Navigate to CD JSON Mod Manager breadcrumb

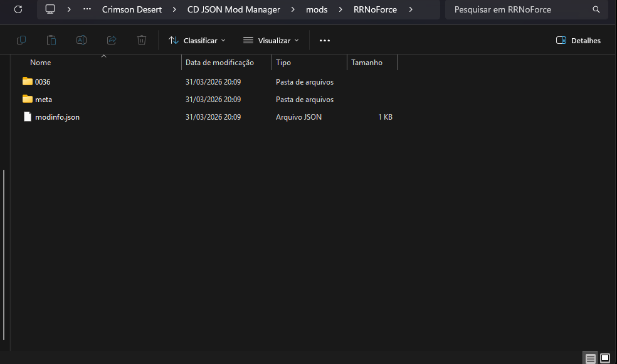(234, 9)
